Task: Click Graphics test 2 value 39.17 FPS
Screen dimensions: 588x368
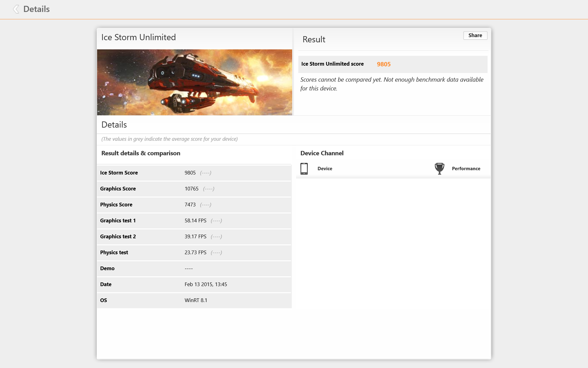Action: [195, 236]
